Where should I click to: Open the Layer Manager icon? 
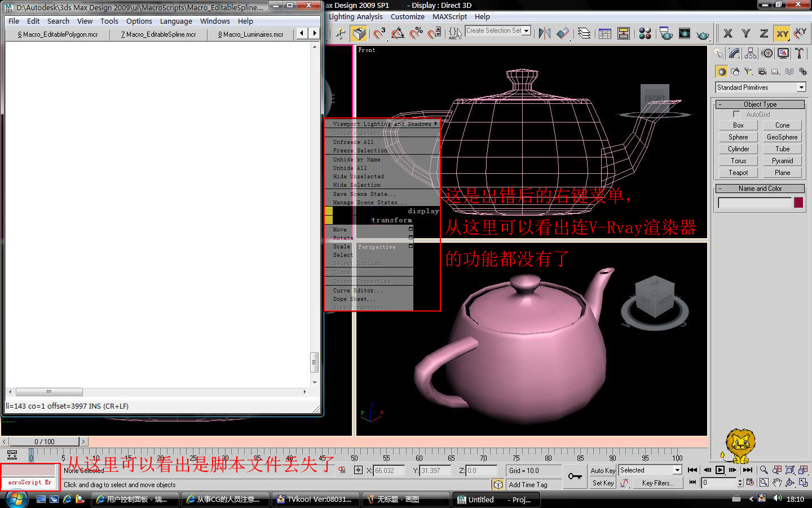(x=585, y=34)
